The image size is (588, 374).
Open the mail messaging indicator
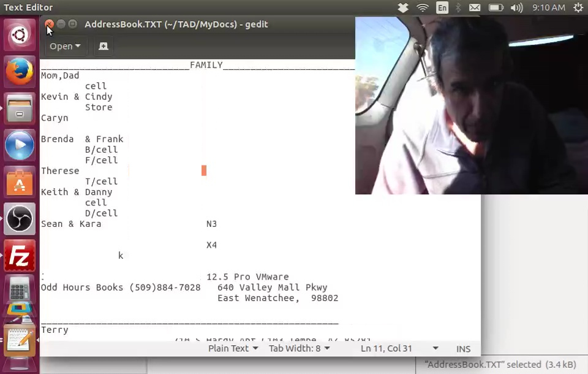[x=475, y=7]
